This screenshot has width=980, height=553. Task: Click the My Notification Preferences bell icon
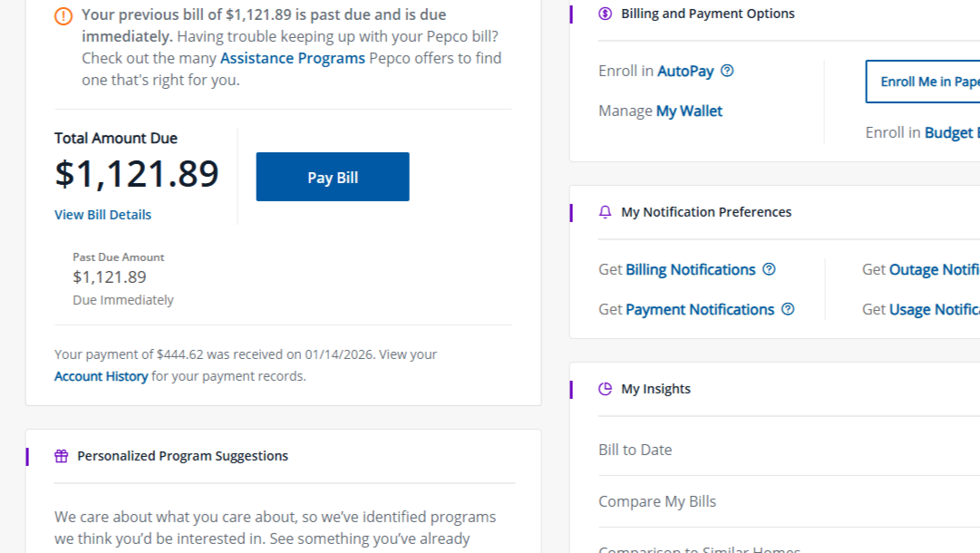click(x=605, y=211)
